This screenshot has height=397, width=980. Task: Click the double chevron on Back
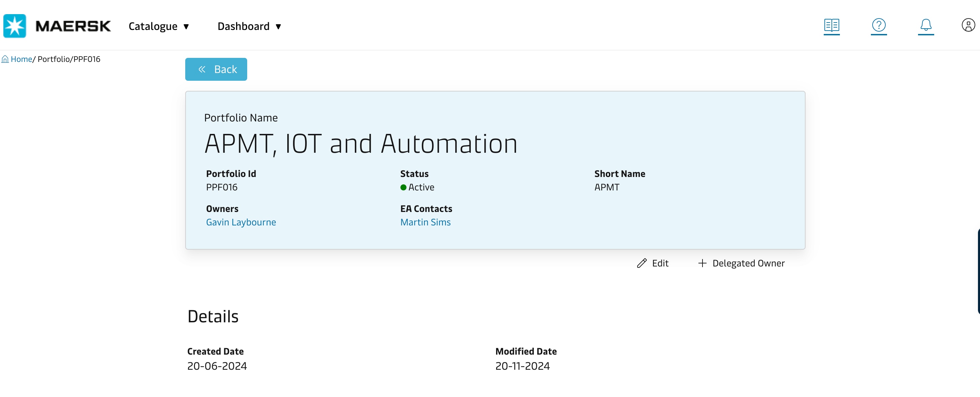202,69
